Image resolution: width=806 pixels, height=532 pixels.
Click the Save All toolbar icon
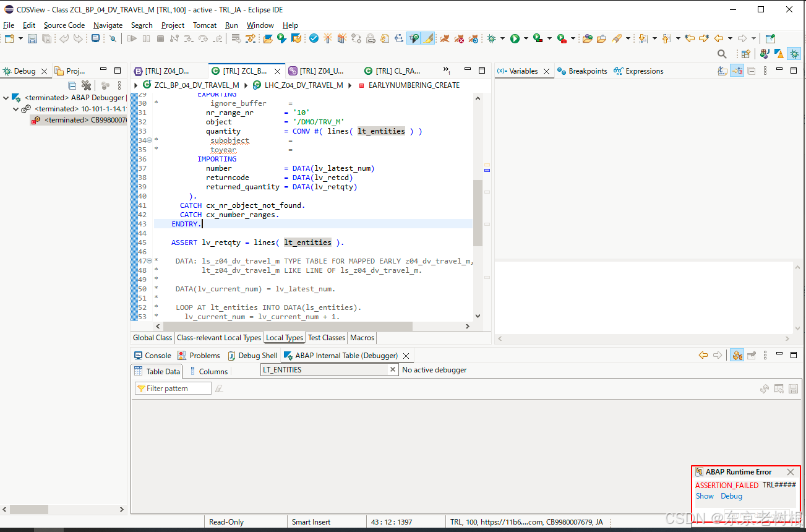pyautogui.click(x=46, y=38)
